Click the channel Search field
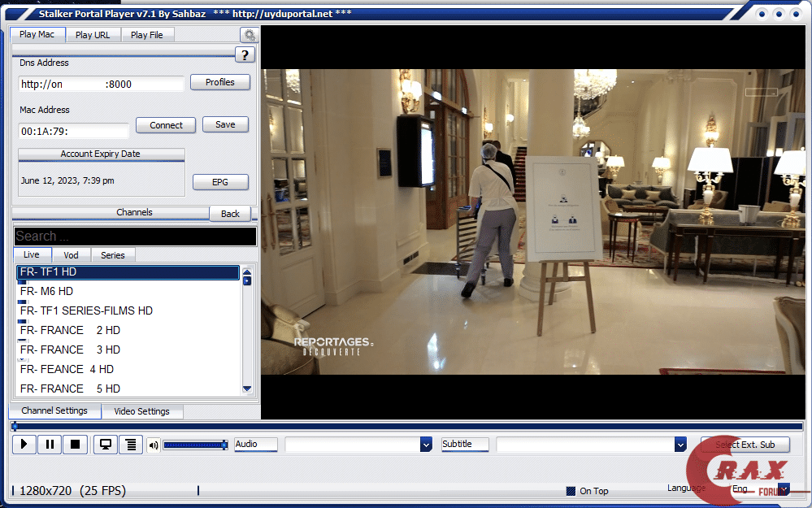Screen dimensions: 812x508 tap(135, 237)
